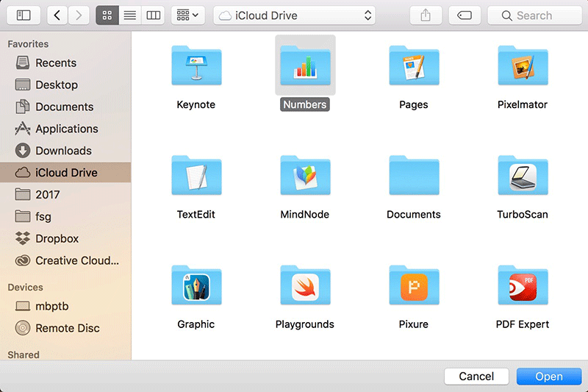Select the TextEdit folder icon
This screenshot has width=588, height=392.
click(x=196, y=175)
